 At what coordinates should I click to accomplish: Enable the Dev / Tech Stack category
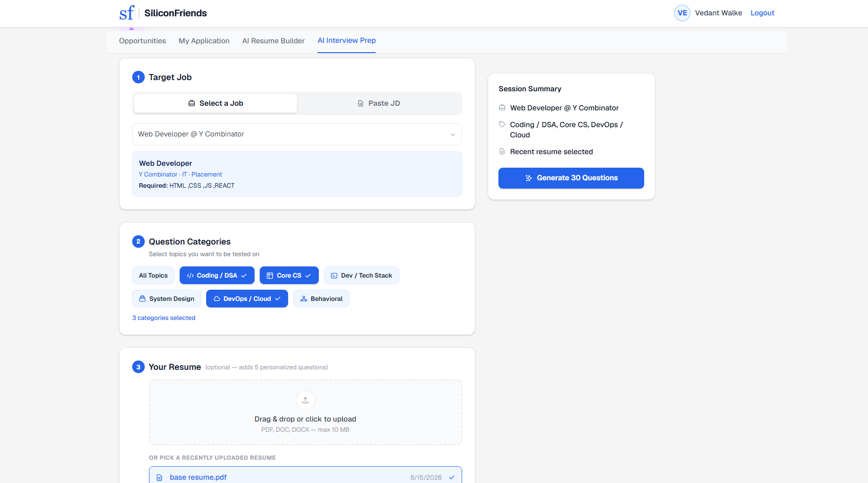point(362,275)
